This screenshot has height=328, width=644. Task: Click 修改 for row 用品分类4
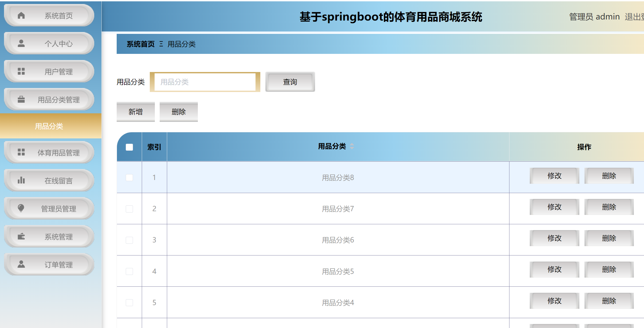click(x=554, y=301)
